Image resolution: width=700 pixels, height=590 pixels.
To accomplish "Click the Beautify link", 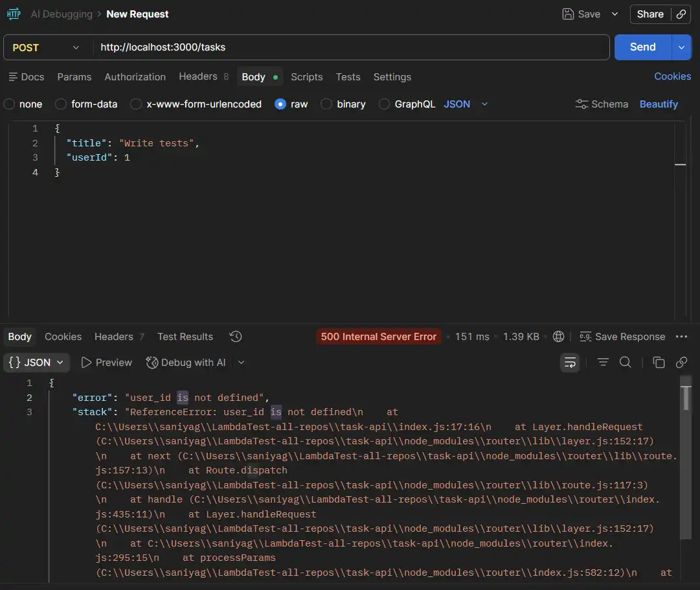I will (659, 104).
